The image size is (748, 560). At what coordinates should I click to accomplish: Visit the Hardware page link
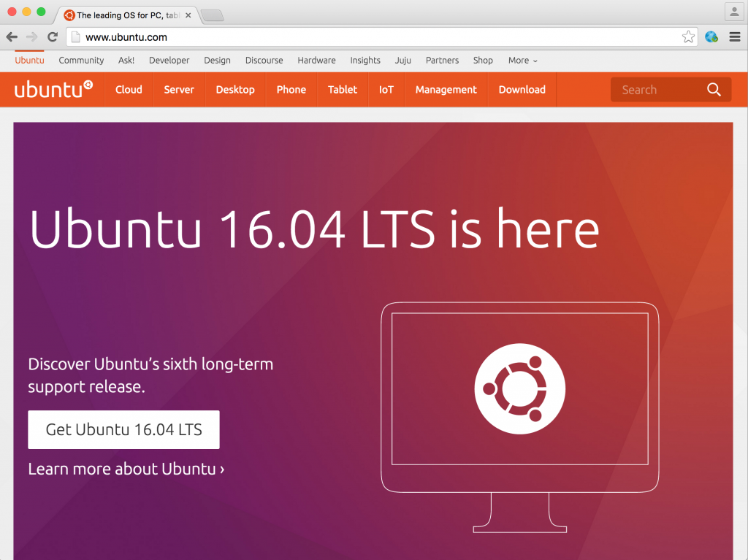[x=316, y=61]
